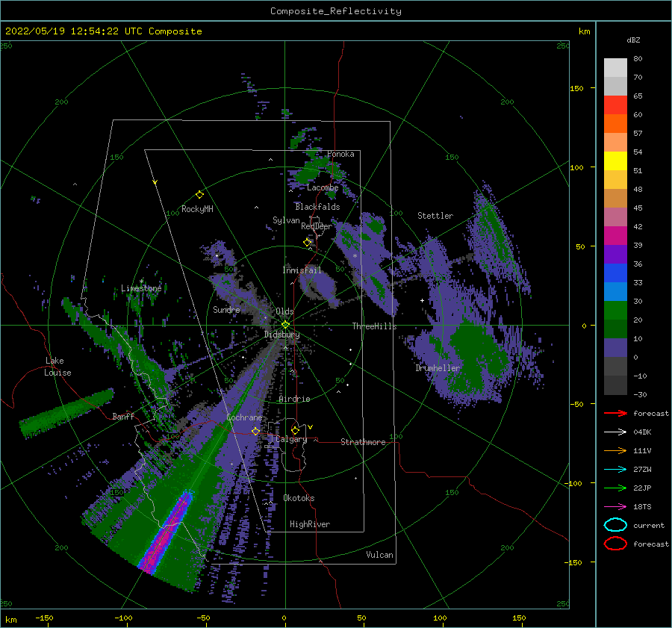Click the Ponoka label
Image resolution: width=672 pixels, height=628 pixels.
[x=340, y=154]
